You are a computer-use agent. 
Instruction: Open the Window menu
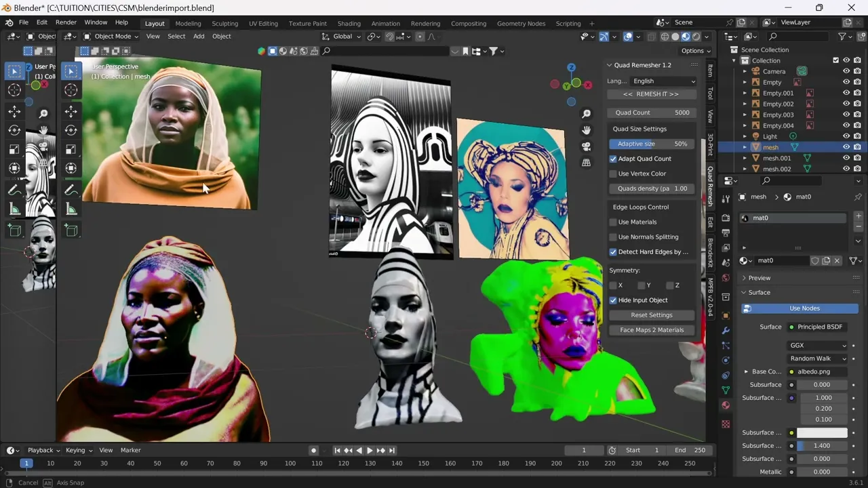pos(96,22)
